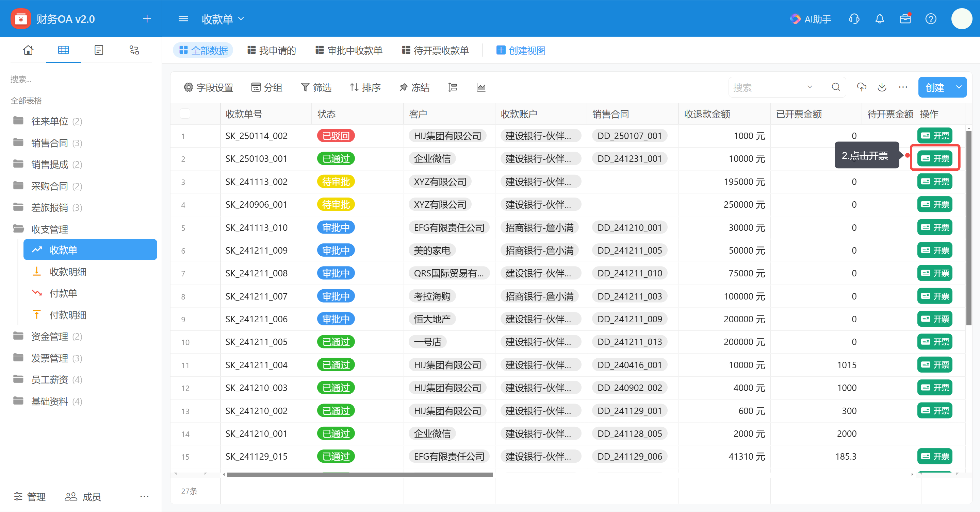This screenshot has height=512, width=980.
Task: Click the vertical table scrollbar
Action: click(968, 228)
